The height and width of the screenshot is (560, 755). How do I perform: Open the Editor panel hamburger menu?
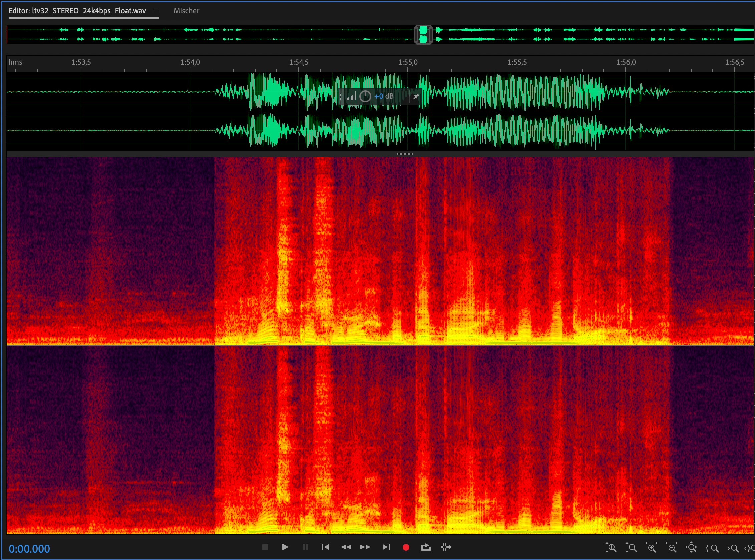156,11
